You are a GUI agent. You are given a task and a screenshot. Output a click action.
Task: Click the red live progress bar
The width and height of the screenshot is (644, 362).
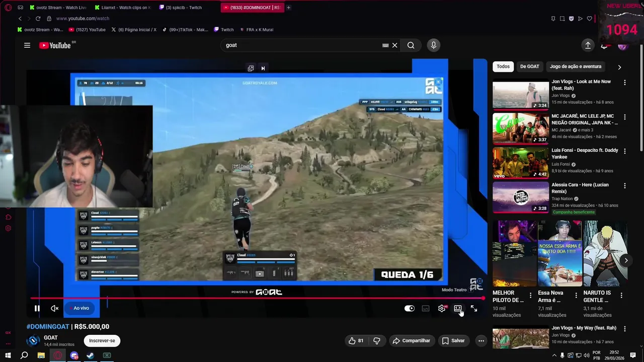click(257, 298)
